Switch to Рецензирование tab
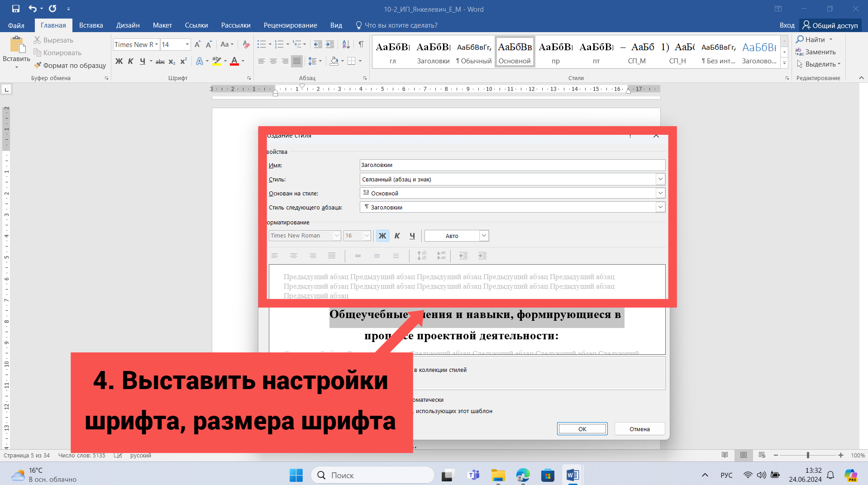 [291, 25]
